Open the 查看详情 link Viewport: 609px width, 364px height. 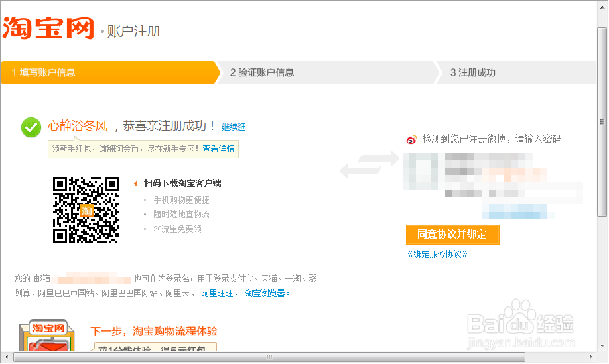click(x=219, y=149)
